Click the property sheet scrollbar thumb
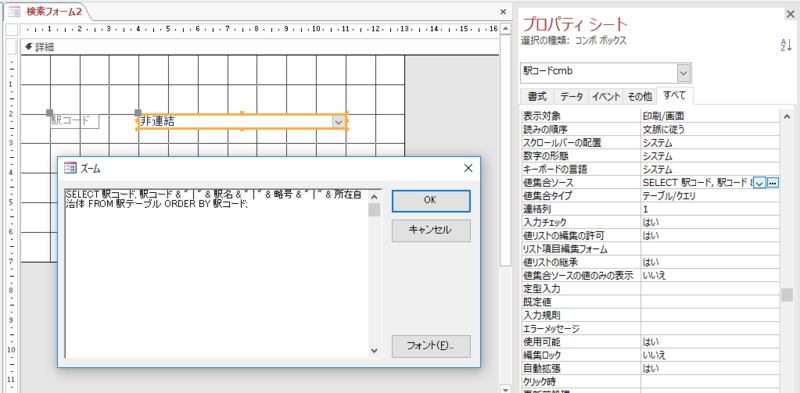The width and height of the screenshot is (800, 393). (787, 295)
